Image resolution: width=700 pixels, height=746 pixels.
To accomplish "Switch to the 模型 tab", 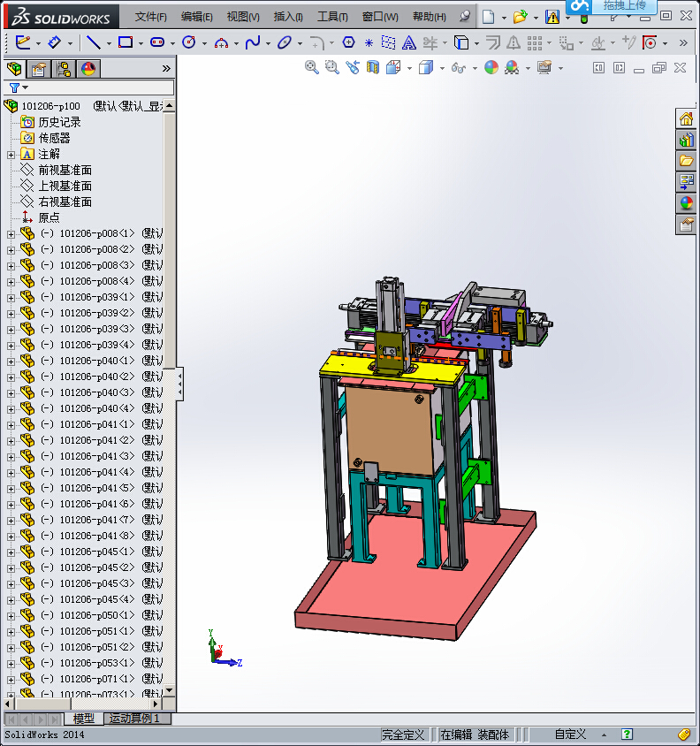I will (x=84, y=719).
